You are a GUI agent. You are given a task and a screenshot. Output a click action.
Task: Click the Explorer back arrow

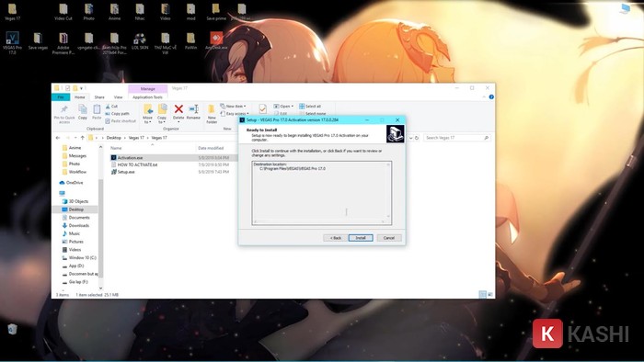(x=58, y=138)
